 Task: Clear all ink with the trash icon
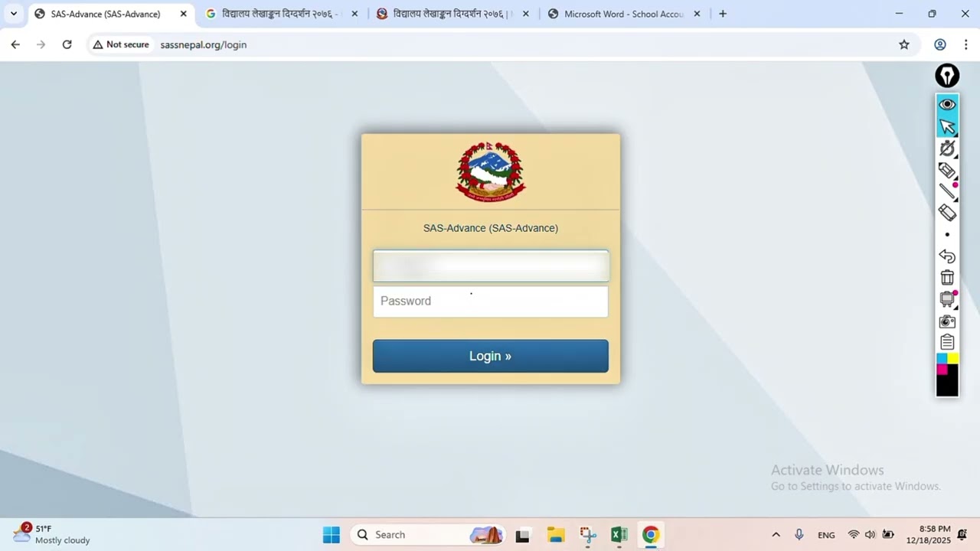[947, 278]
